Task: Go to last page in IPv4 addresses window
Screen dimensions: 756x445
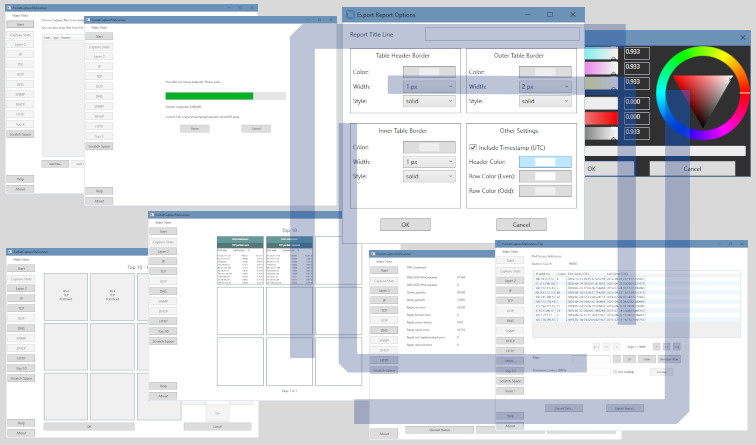Action: [x=676, y=347]
